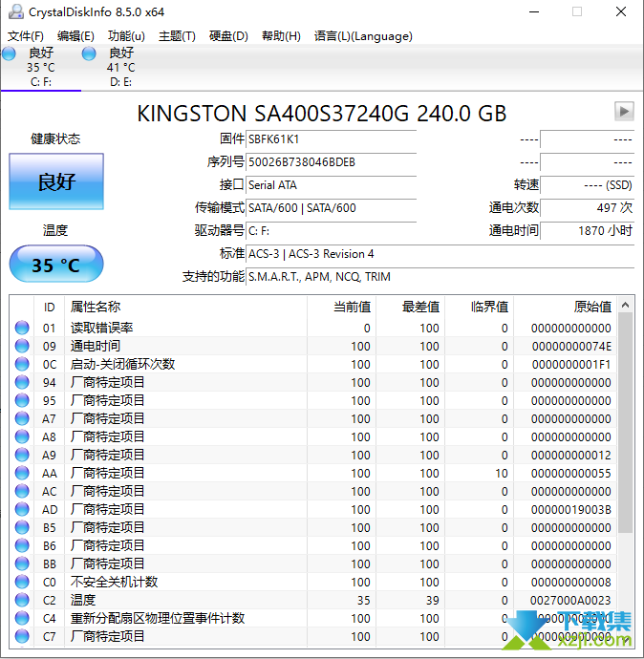Click the power-on count 497 次 field
The width and height of the screenshot is (644, 659).
[x=588, y=207]
